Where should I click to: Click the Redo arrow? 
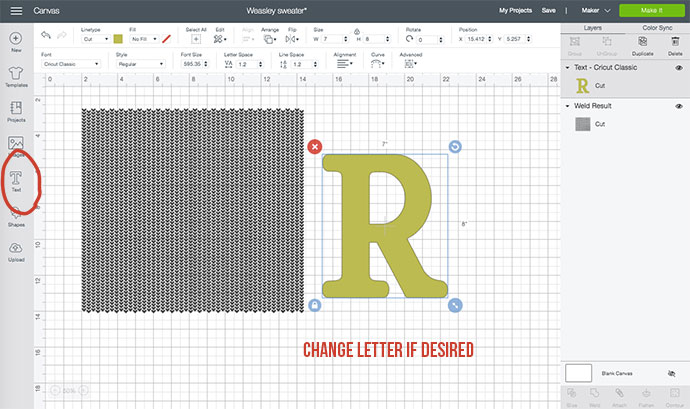point(62,35)
